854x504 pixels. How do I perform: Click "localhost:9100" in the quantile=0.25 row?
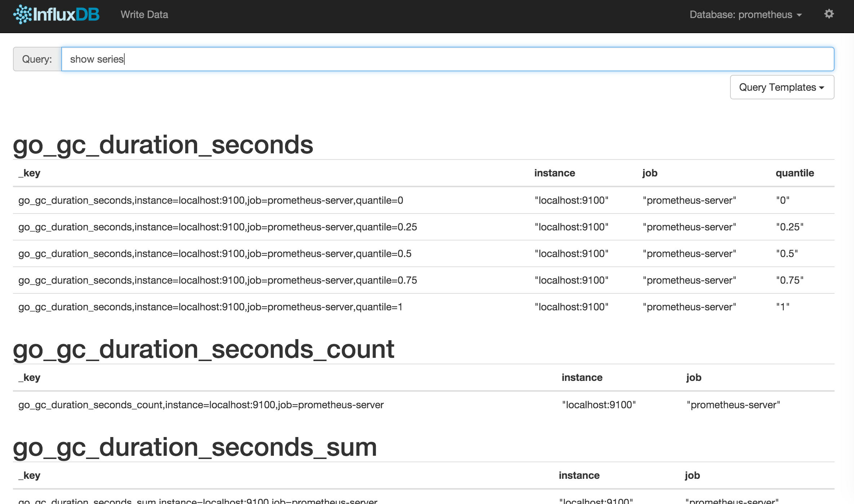coord(571,227)
